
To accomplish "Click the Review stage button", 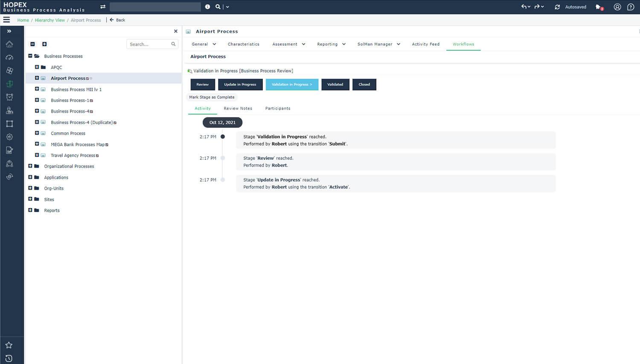I will pos(203,84).
